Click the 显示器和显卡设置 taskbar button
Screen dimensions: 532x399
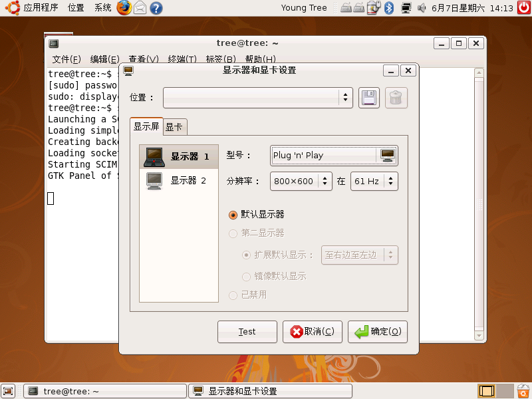[271, 391]
